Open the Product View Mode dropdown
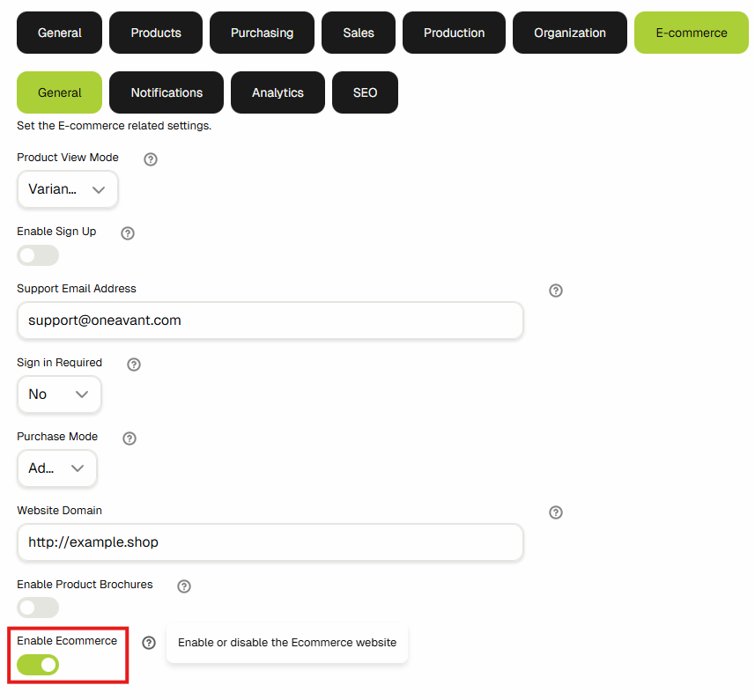The image size is (755, 700). coord(67,189)
